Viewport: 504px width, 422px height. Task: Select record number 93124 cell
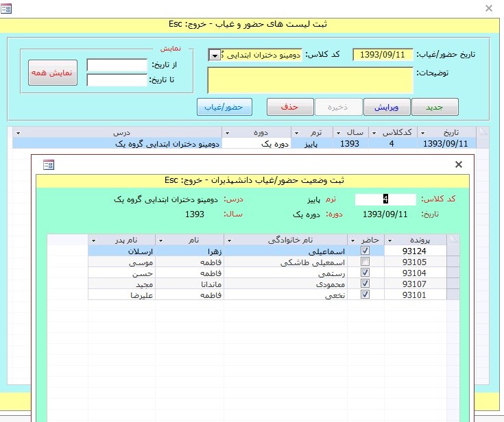pyautogui.click(x=415, y=251)
